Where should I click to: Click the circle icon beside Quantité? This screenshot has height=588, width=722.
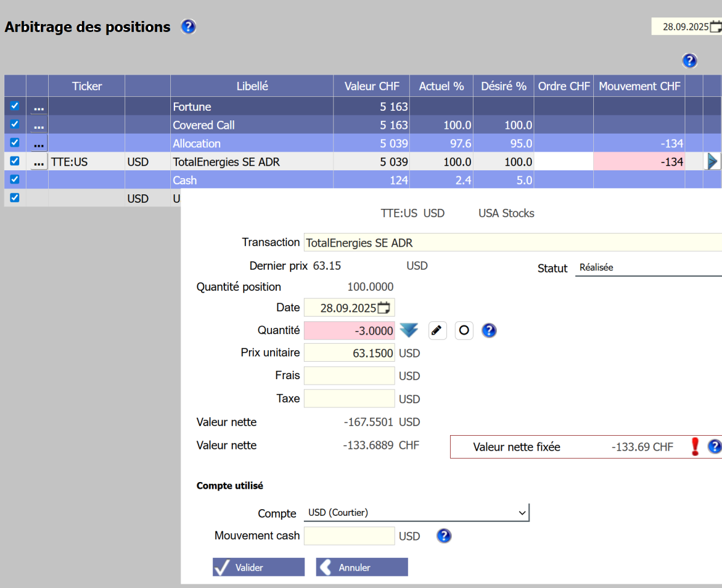(x=464, y=330)
